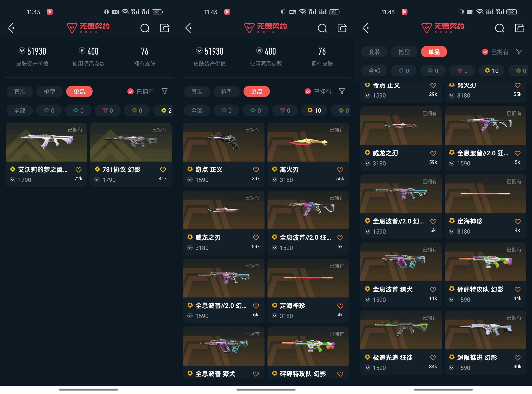Like the 极速光追 狂徒 skin heart

point(433,358)
